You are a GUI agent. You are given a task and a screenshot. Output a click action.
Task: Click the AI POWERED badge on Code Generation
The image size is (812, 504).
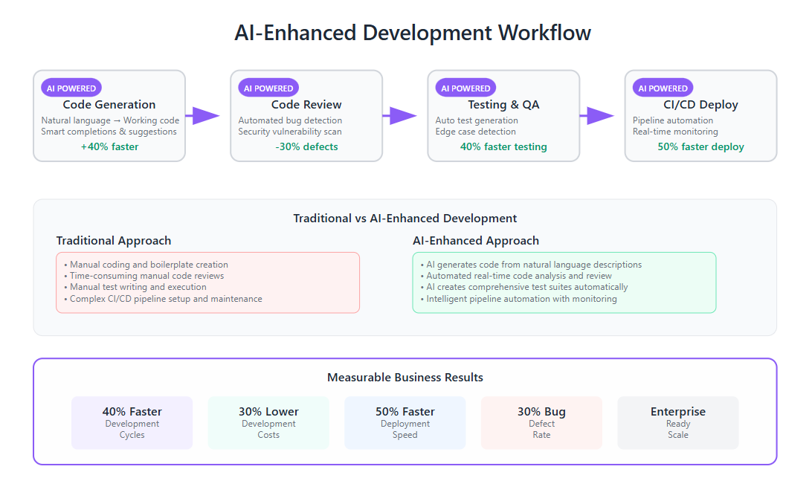[71, 88]
